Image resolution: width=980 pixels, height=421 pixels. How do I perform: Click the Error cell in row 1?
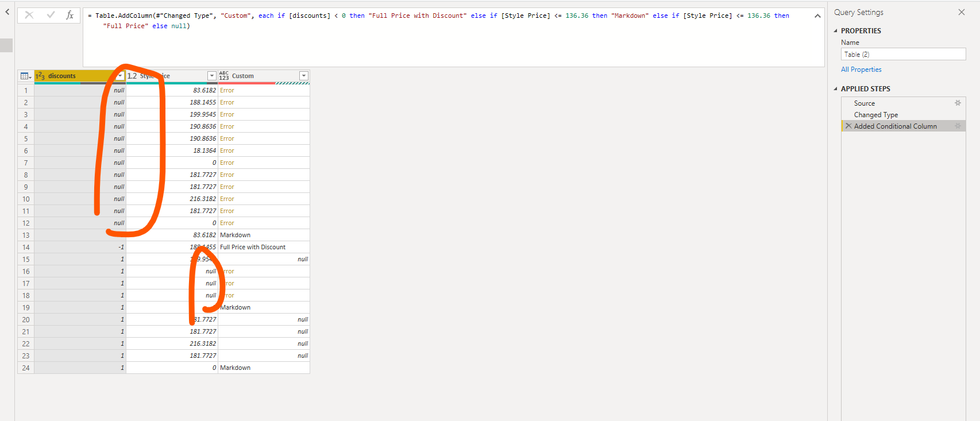(264, 90)
